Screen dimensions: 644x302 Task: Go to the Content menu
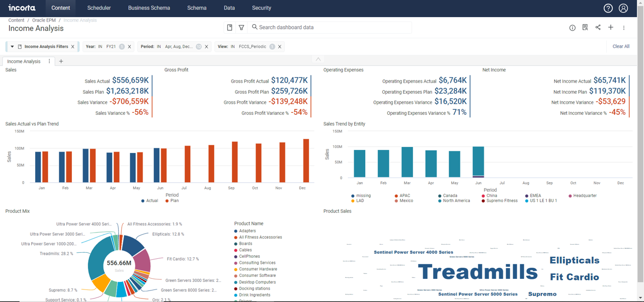coord(61,8)
